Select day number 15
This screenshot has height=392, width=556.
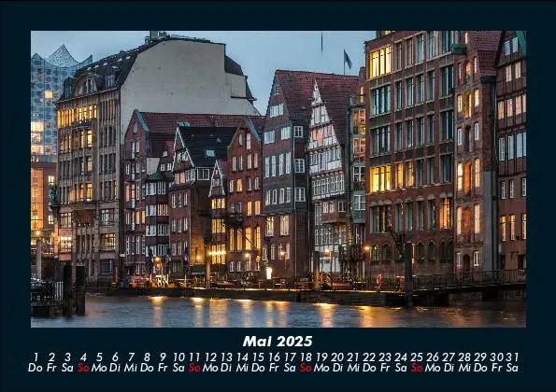click(x=258, y=357)
